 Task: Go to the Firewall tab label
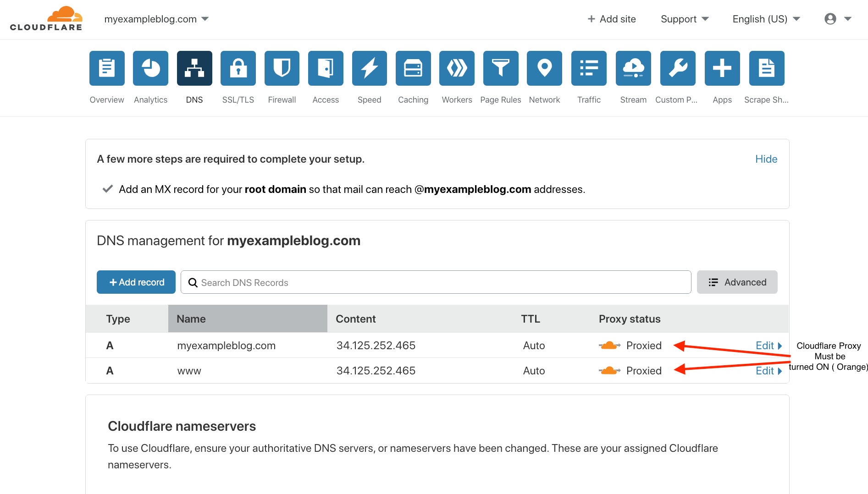[282, 100]
